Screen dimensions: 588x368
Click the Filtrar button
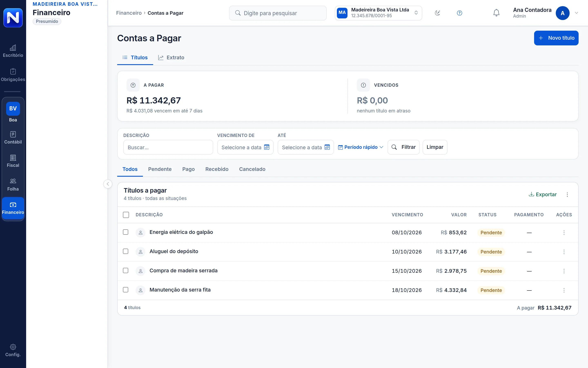(x=403, y=147)
